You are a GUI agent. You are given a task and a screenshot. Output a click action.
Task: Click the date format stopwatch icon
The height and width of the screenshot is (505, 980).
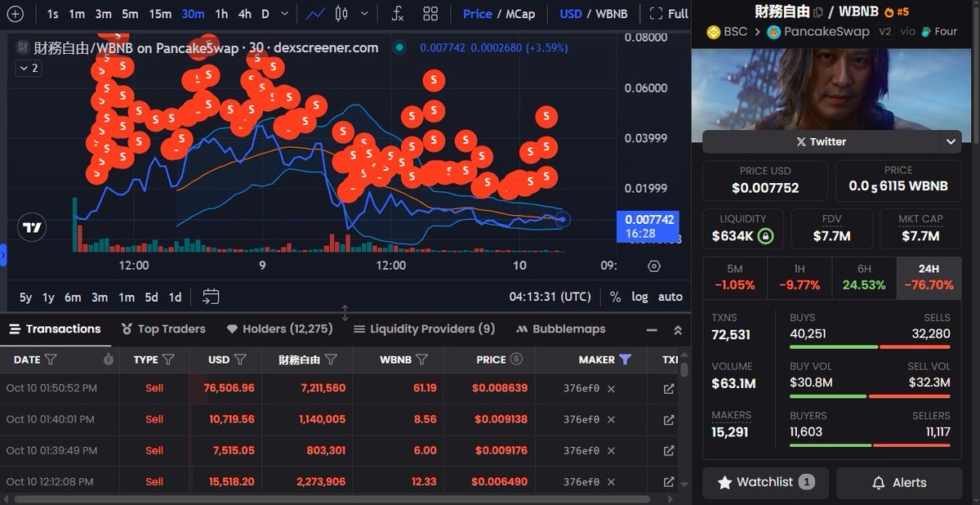(109, 359)
